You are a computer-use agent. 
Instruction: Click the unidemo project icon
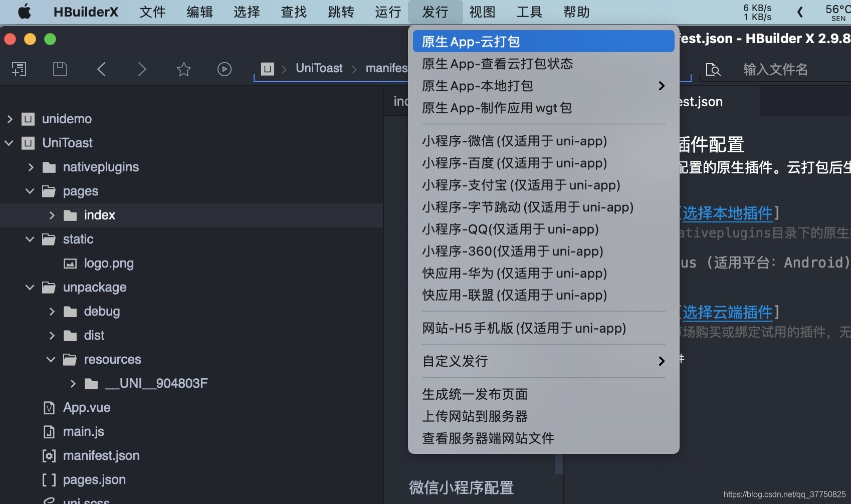(x=28, y=119)
